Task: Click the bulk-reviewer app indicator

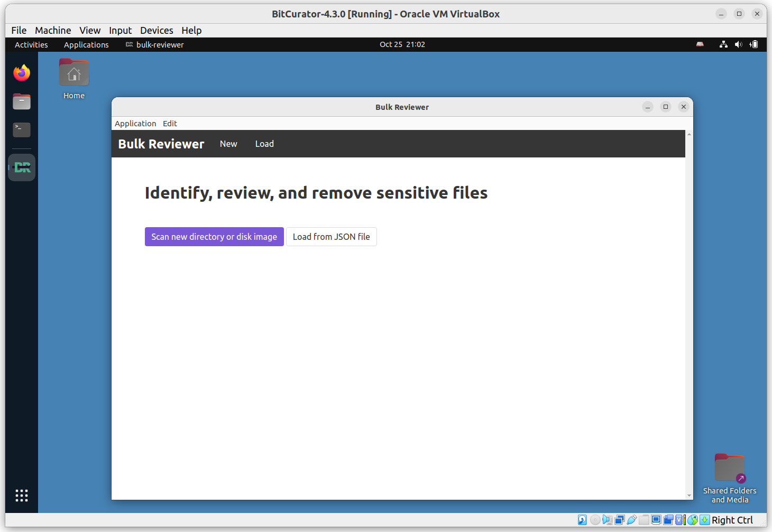Action: (x=155, y=45)
